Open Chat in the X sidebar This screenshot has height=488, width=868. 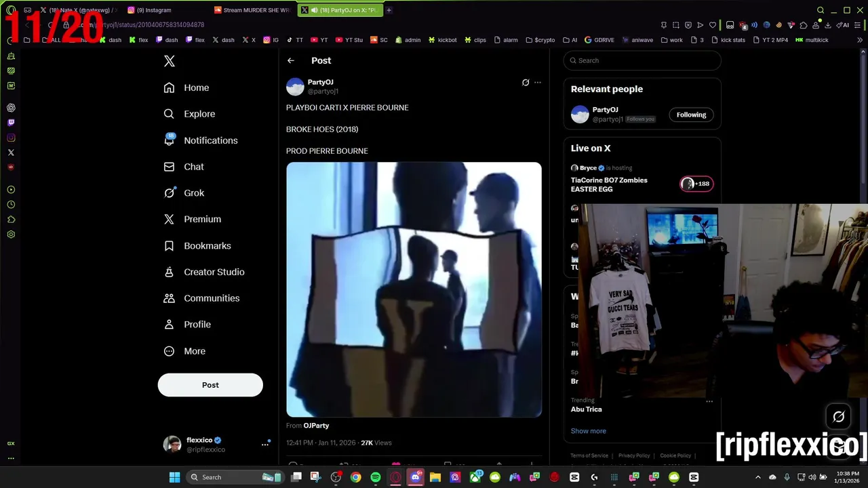184,167
